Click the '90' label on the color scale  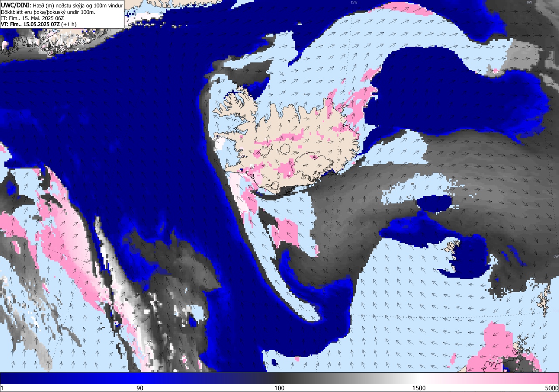140,388
